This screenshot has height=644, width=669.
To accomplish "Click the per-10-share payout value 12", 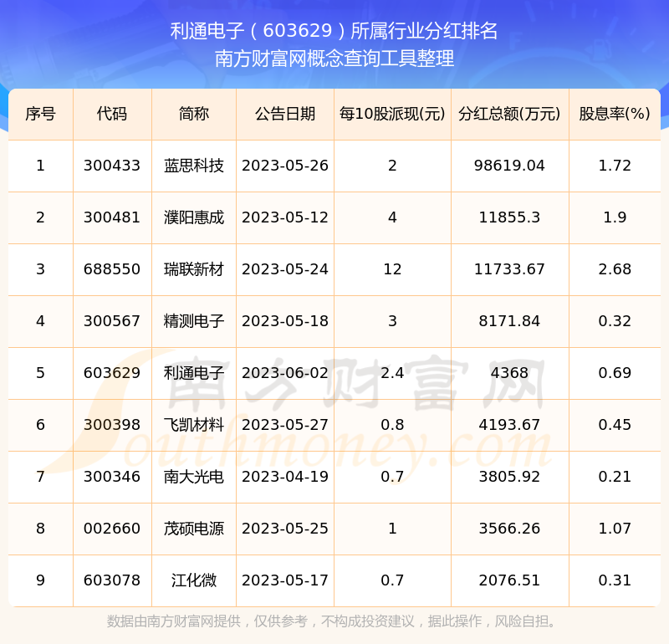I will point(392,269).
